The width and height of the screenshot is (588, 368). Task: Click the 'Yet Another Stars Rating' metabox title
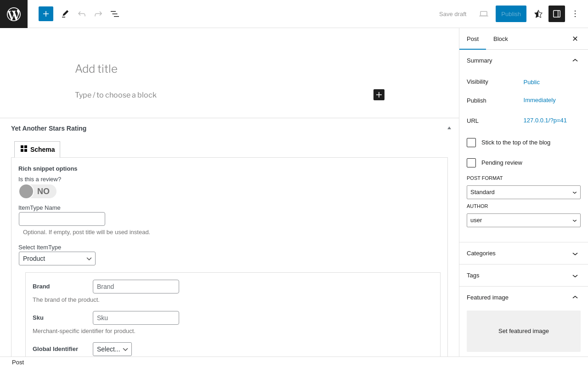point(49,128)
